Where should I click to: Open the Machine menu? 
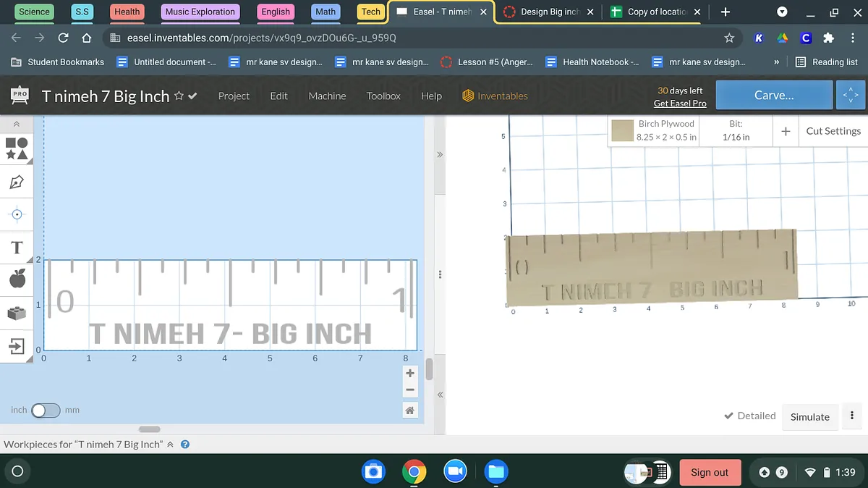(327, 96)
